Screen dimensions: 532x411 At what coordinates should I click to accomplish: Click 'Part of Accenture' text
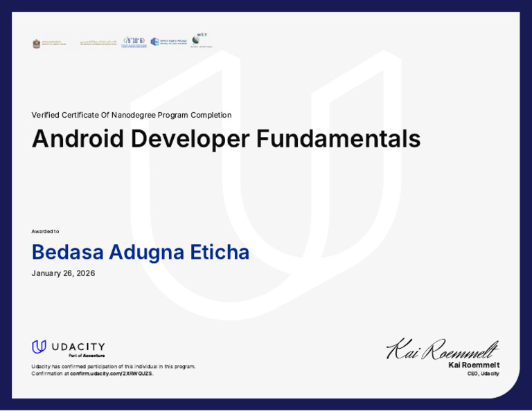[x=87, y=356]
